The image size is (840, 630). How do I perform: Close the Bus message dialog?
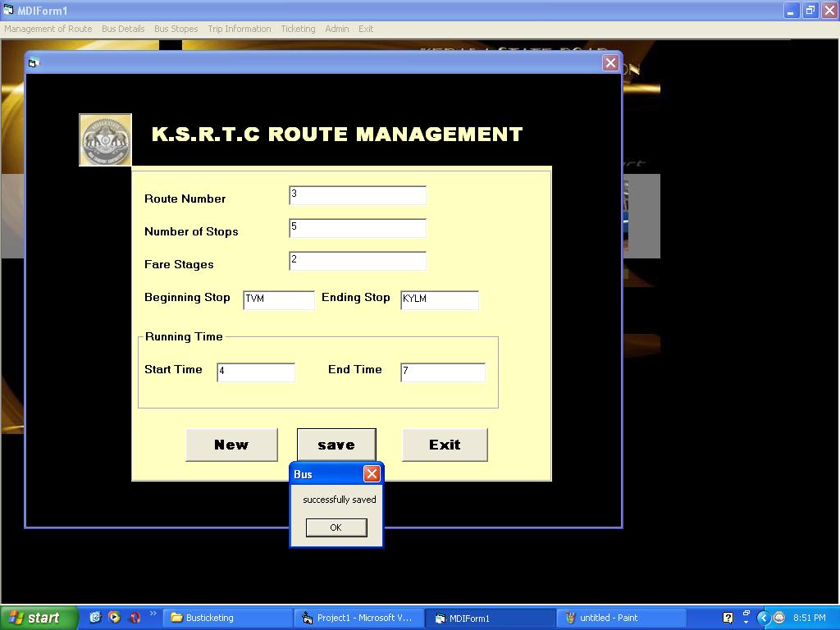tap(372, 473)
